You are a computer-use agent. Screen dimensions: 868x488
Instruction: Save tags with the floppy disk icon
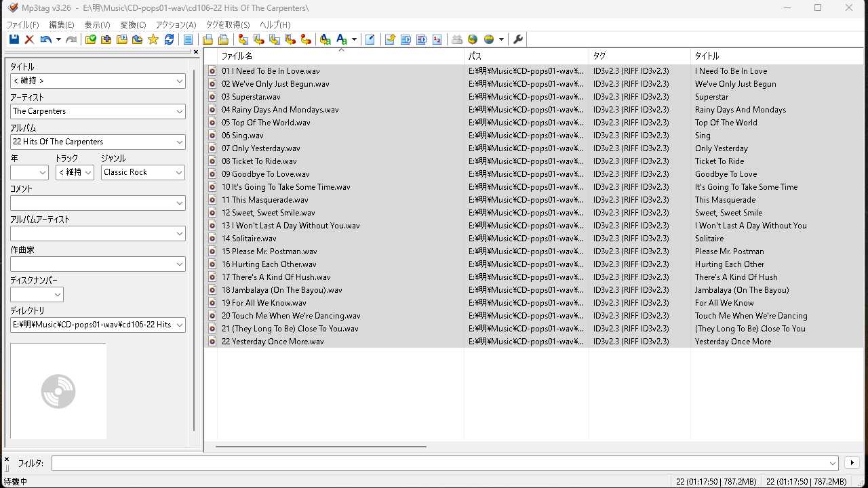[14, 39]
